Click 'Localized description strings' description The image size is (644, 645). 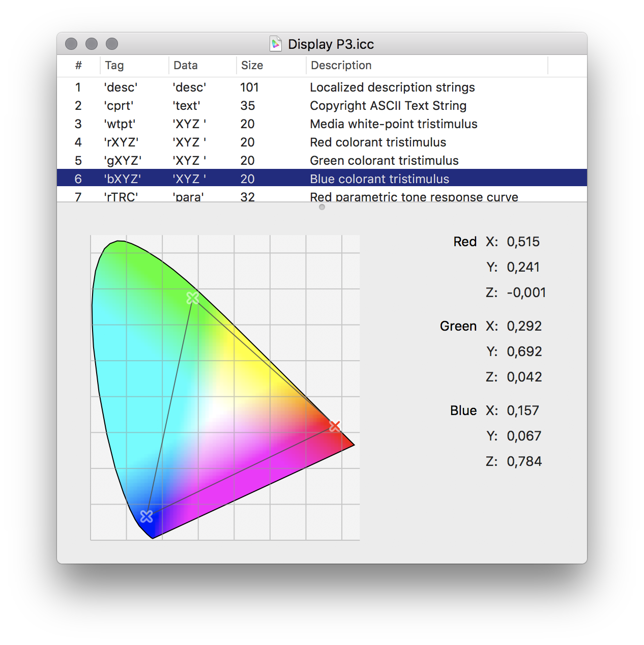(x=392, y=87)
